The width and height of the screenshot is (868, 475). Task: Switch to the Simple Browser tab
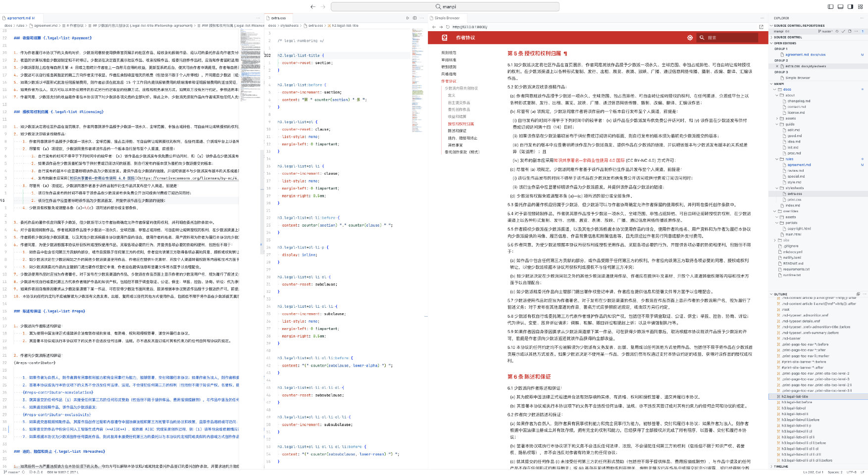(x=447, y=18)
